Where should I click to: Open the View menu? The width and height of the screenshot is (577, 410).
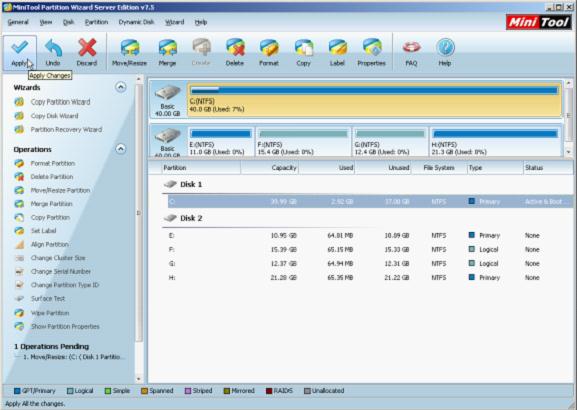pos(46,22)
